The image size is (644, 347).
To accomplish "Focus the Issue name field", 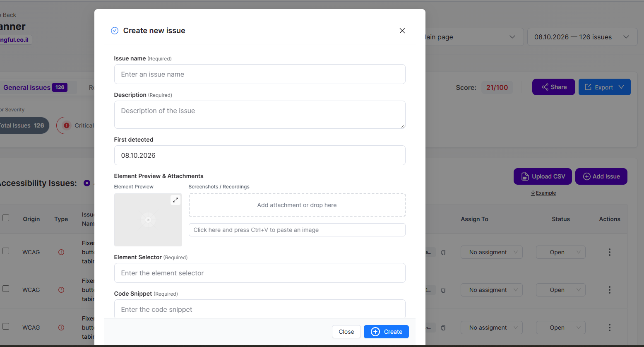I will point(260,74).
